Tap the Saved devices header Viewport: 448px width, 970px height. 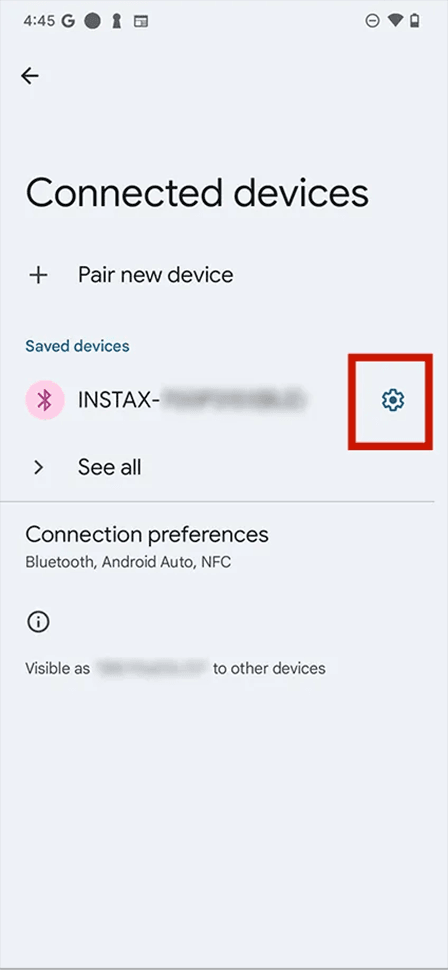click(x=77, y=345)
